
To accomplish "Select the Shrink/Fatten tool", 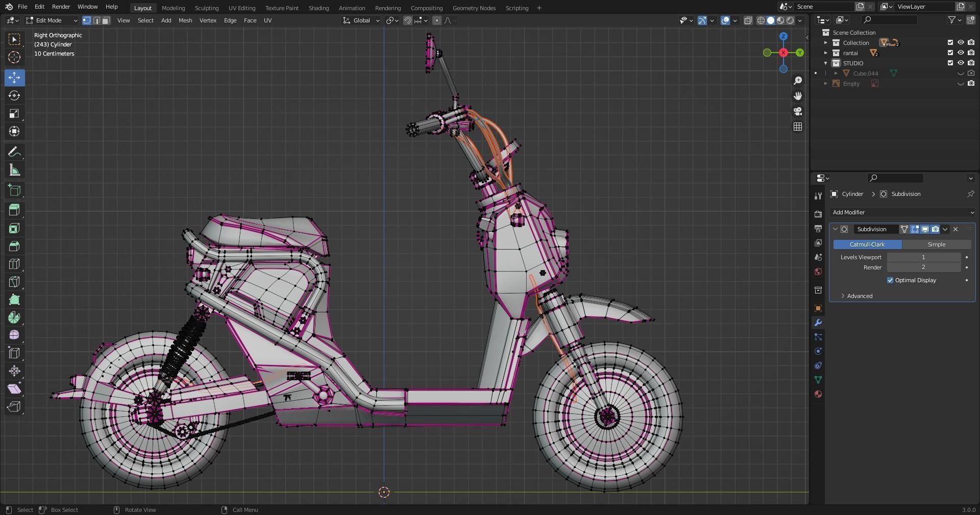I will [14, 371].
